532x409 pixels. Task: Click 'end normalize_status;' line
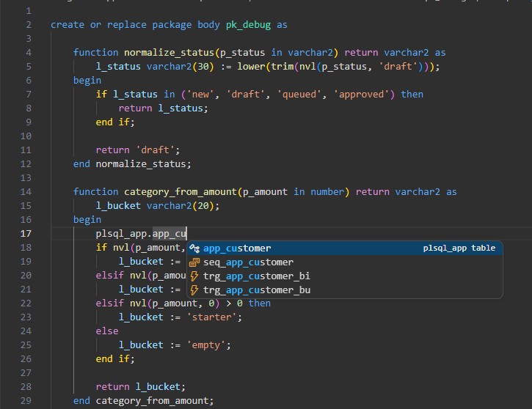132,164
